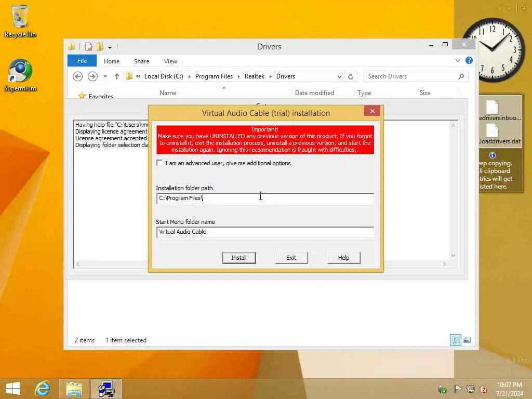The width and height of the screenshot is (532, 399).
Task: Click the Properties quick access toolbar icon
Action: point(88,46)
